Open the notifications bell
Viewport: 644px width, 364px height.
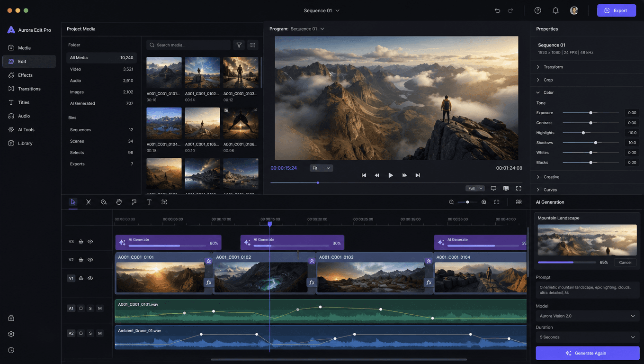pyautogui.click(x=555, y=10)
